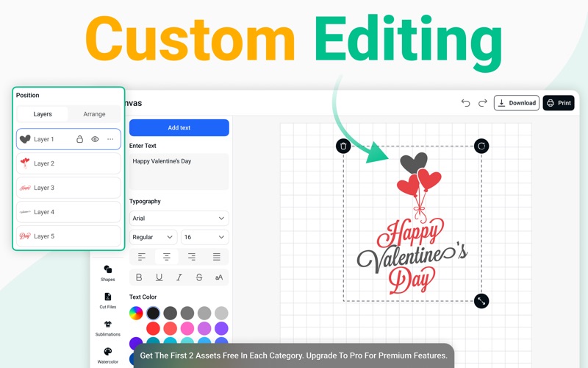
Task: Choose the dark gray swatch next to black
Action: (171, 313)
